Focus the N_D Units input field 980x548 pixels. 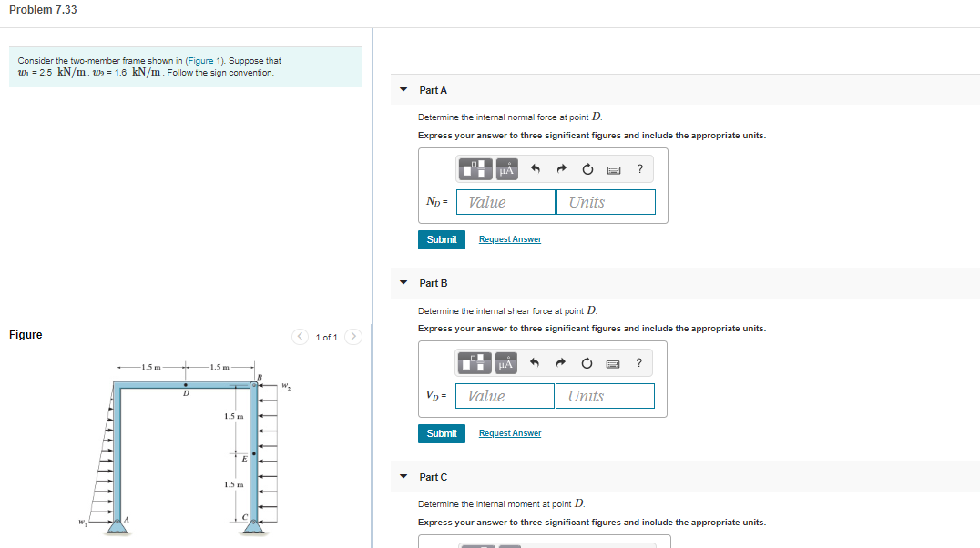click(x=606, y=202)
